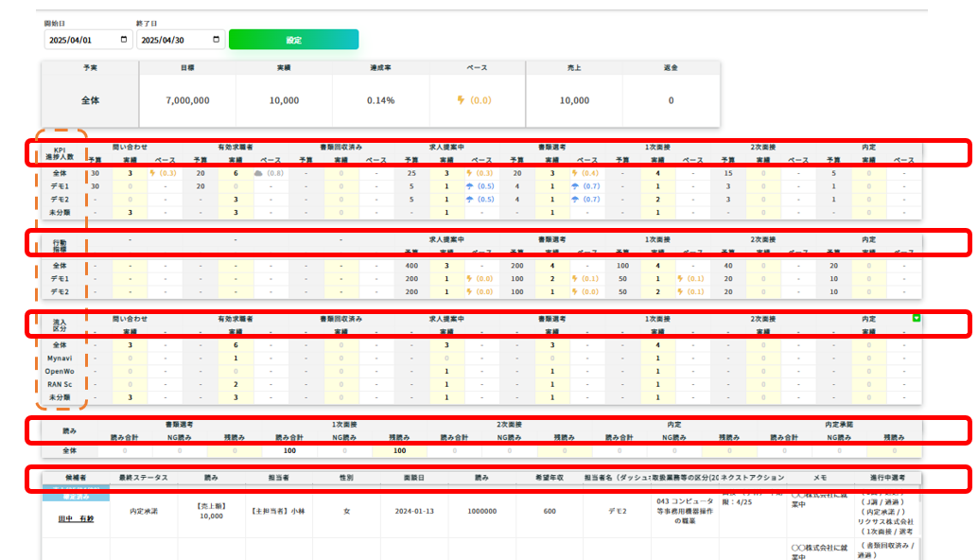Click umbrella icon in KPI デモ2 書類選考 ペース
The height and width of the screenshot is (560, 978).
(575, 200)
